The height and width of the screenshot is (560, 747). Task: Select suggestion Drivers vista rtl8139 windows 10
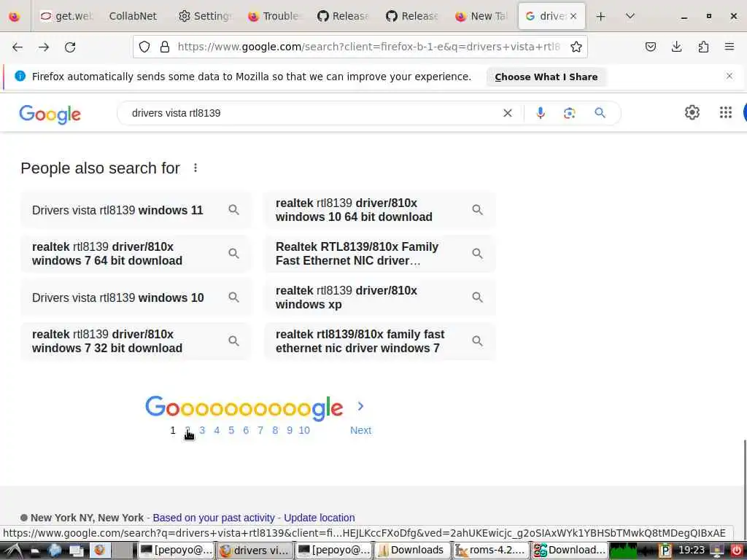pos(136,297)
